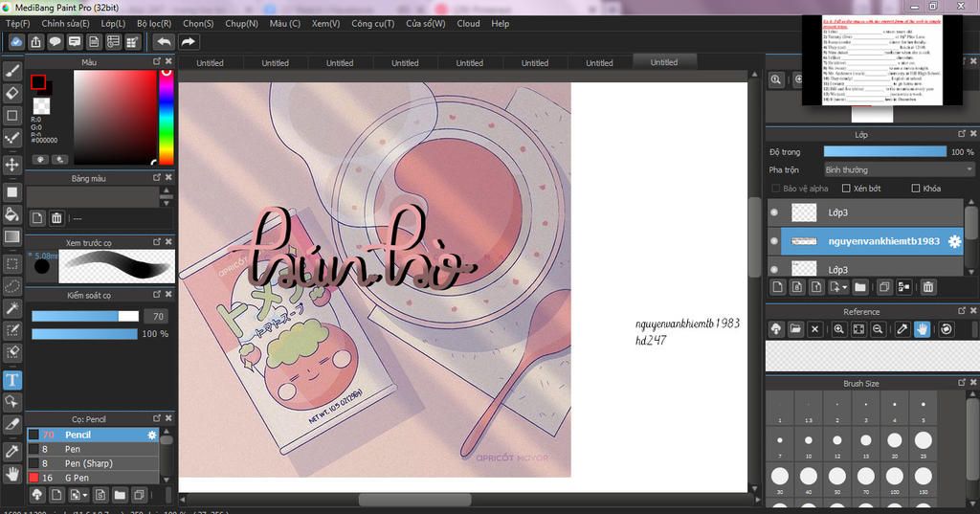Click the horizontal canvas scrollbar thumb
The width and height of the screenshot is (980, 514).
coord(414,500)
